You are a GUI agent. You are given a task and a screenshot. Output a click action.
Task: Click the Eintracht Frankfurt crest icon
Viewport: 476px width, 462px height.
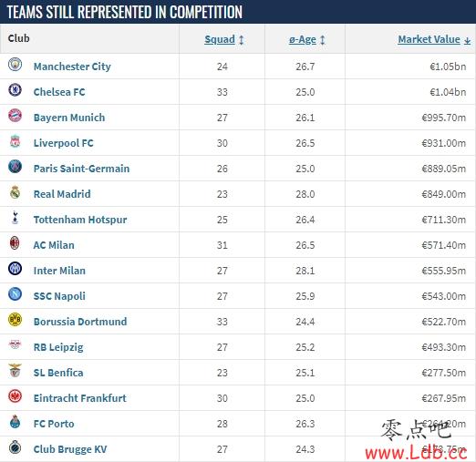[x=15, y=396]
